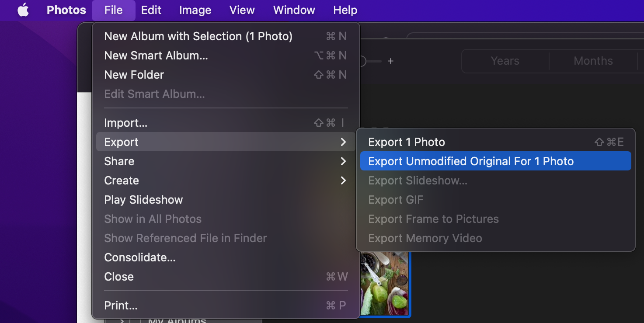Image resolution: width=644 pixels, height=323 pixels.
Task: Switch to the Years view tab
Action: pos(505,61)
